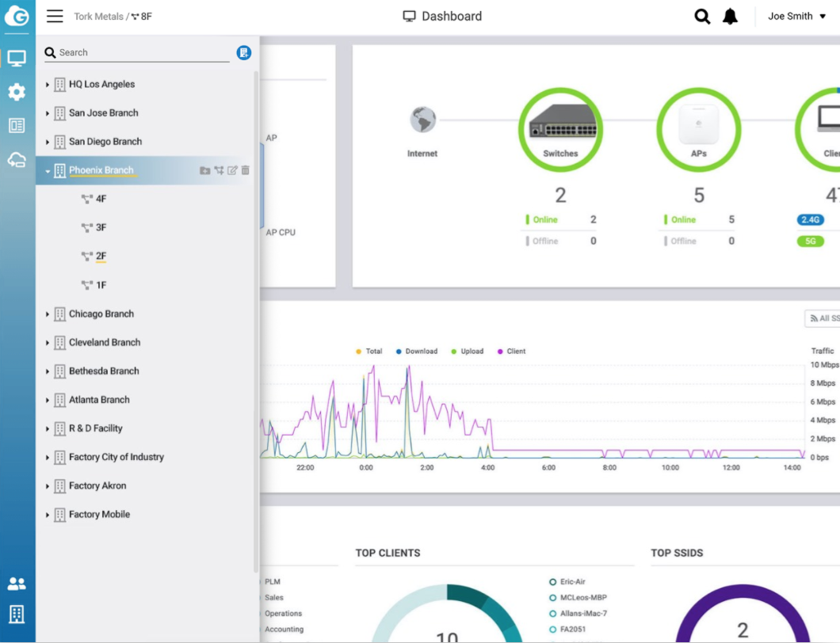Click the search magnifier in header

tap(702, 17)
